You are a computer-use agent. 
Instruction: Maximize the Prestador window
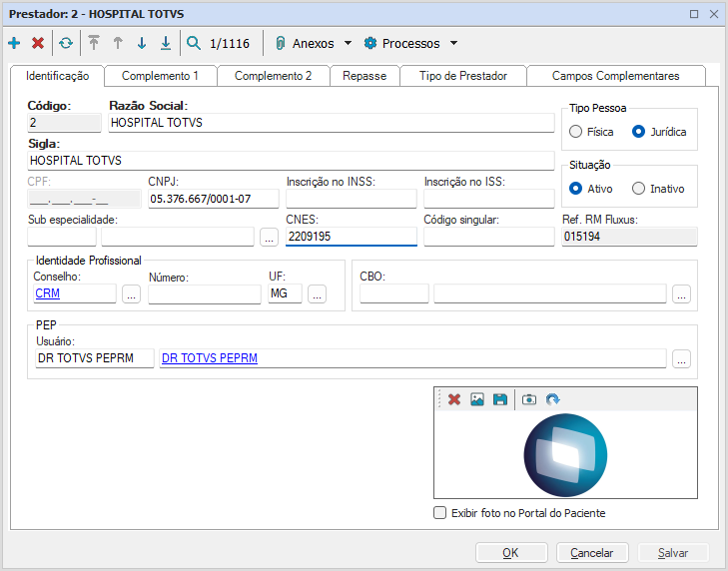point(694,14)
